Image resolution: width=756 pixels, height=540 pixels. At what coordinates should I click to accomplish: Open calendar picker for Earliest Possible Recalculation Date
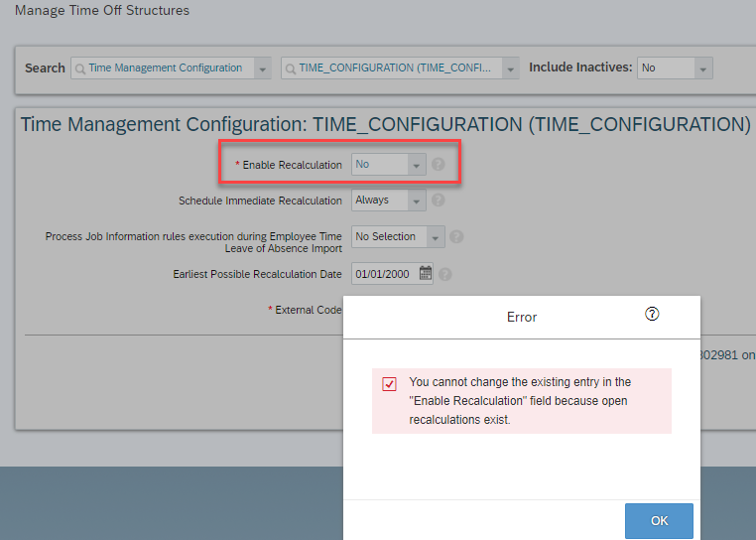426,273
